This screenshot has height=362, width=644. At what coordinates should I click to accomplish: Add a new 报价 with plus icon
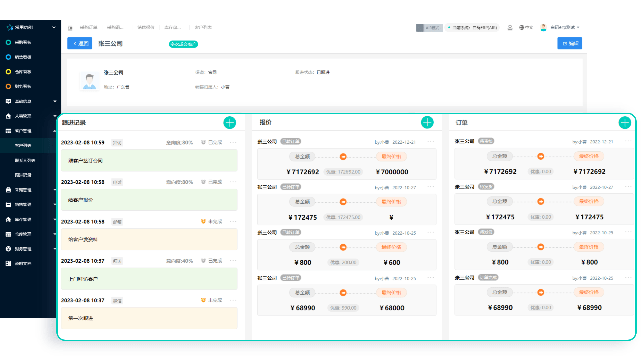click(427, 122)
